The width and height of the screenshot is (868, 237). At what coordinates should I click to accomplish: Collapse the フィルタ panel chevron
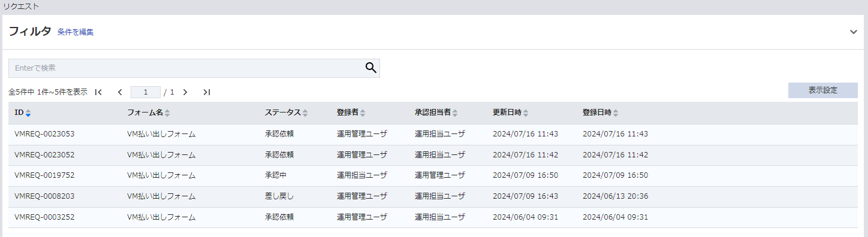(x=854, y=32)
